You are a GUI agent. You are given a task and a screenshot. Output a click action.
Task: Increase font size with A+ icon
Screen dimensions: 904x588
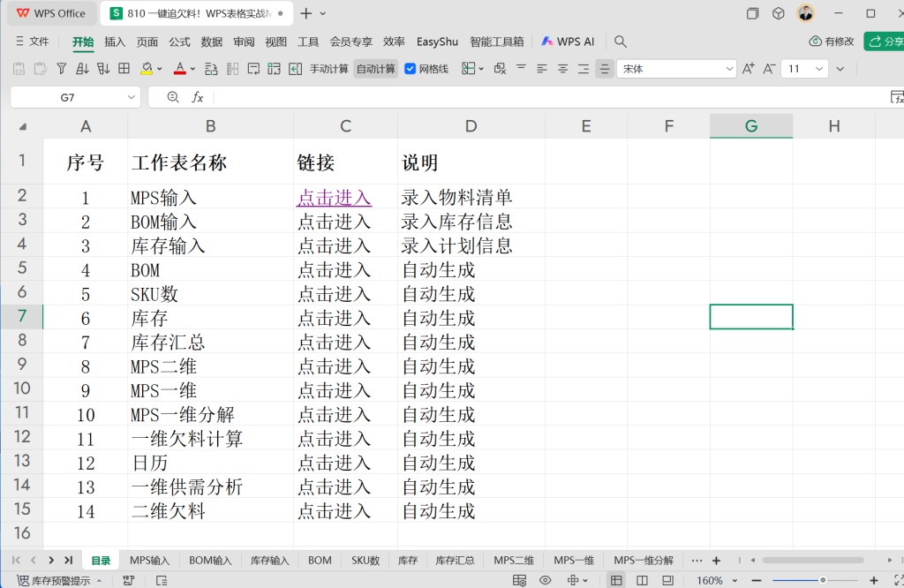[749, 69]
